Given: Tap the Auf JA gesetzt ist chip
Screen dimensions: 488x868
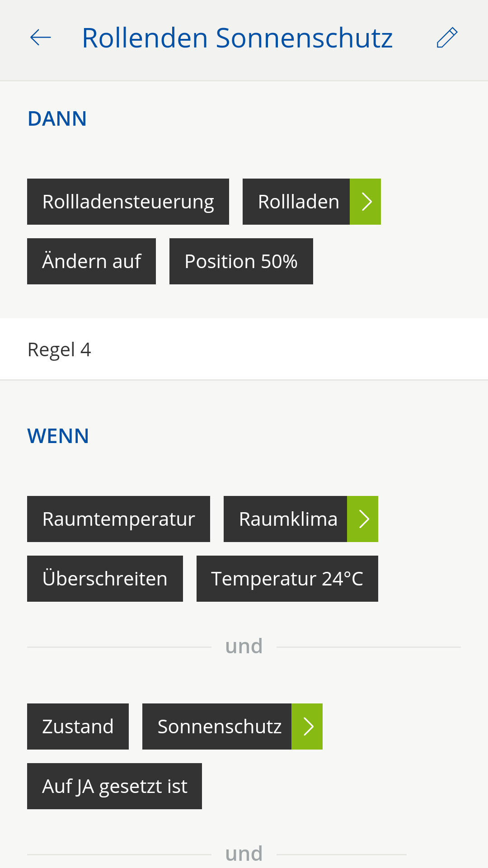Looking at the screenshot, I should [x=114, y=786].
